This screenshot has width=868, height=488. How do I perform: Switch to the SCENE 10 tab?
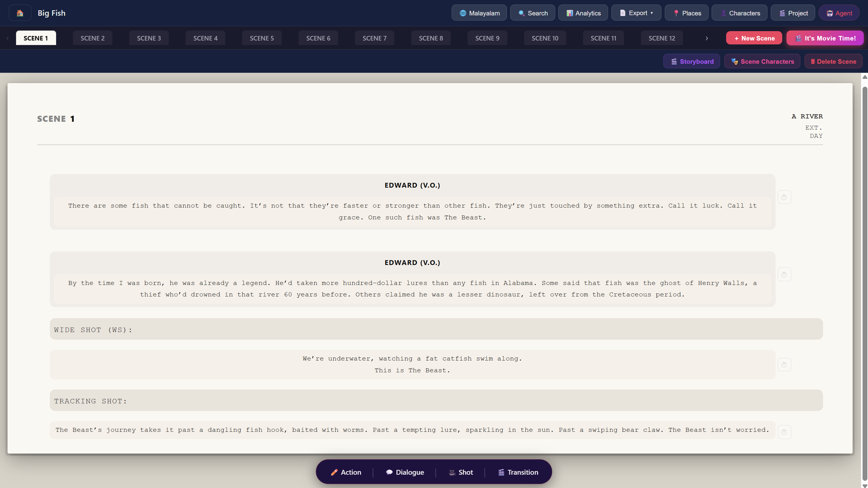tap(545, 38)
